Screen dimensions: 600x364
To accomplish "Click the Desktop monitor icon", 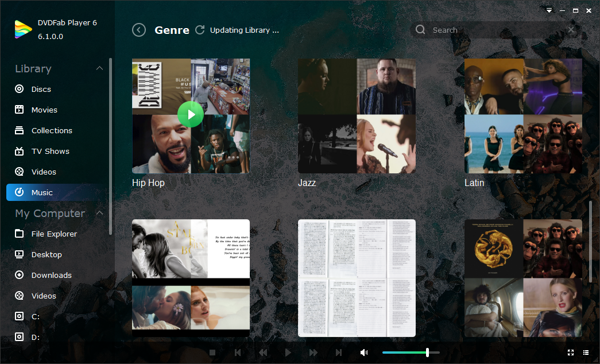I will click(x=19, y=254).
